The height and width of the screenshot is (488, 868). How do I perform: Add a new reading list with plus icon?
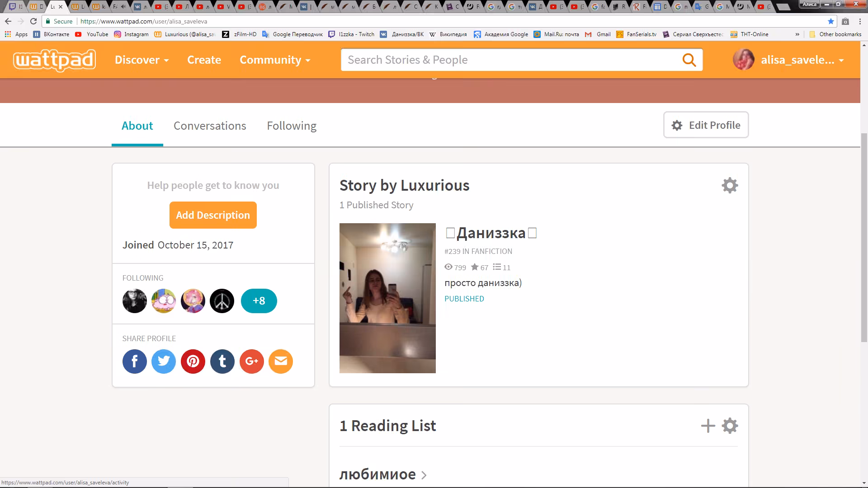708,426
